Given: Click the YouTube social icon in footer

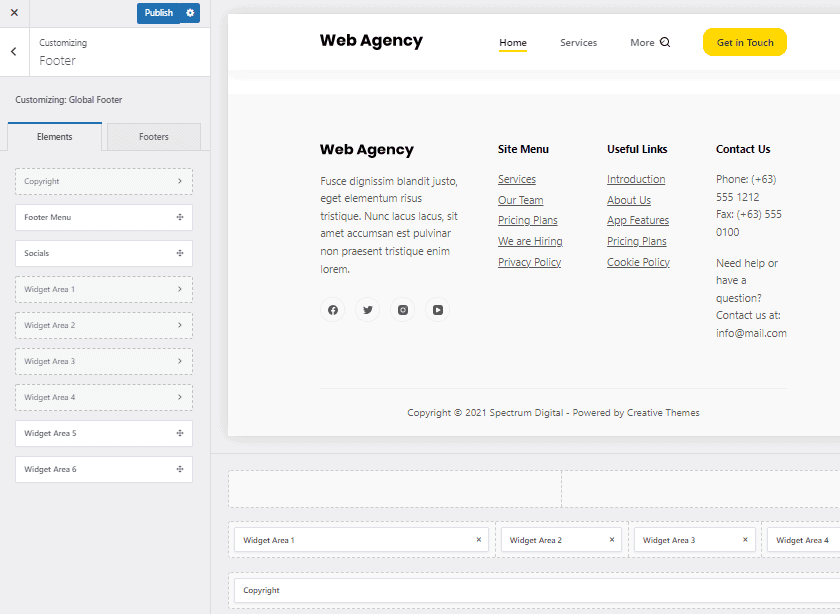Looking at the screenshot, I should pyautogui.click(x=438, y=310).
